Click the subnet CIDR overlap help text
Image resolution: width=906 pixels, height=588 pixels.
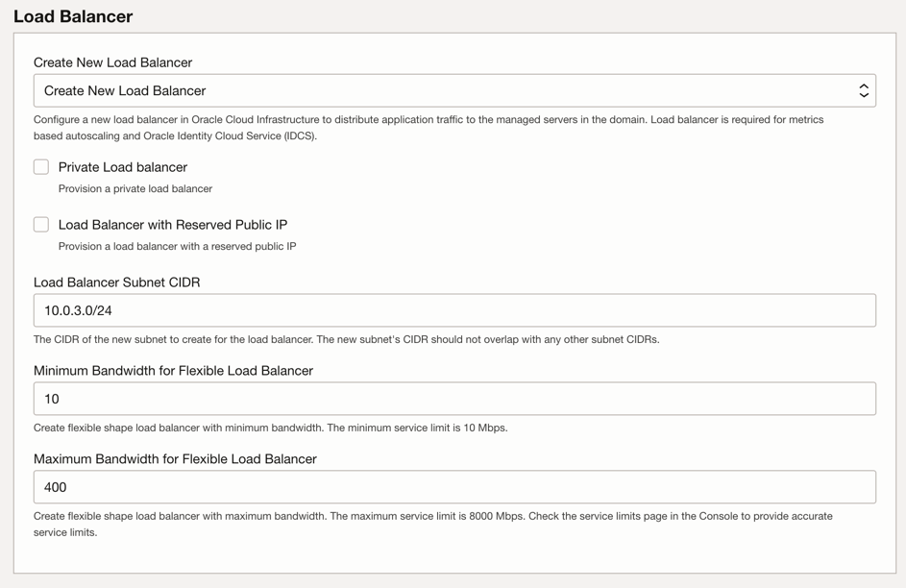346,339
